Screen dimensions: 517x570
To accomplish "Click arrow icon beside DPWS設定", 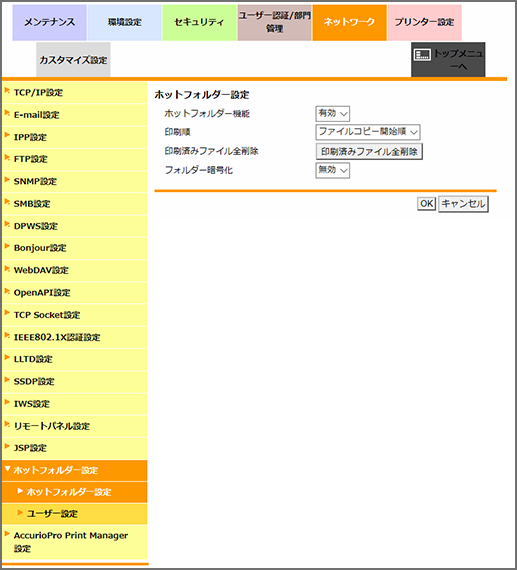I will point(7,224).
